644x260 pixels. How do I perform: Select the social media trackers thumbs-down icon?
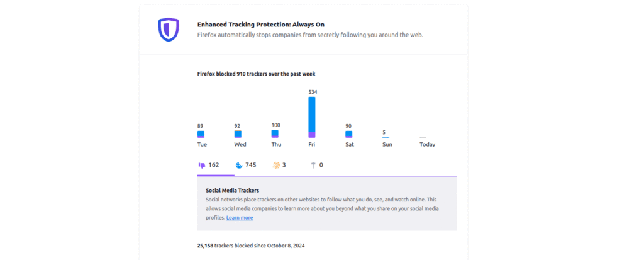[x=202, y=166]
